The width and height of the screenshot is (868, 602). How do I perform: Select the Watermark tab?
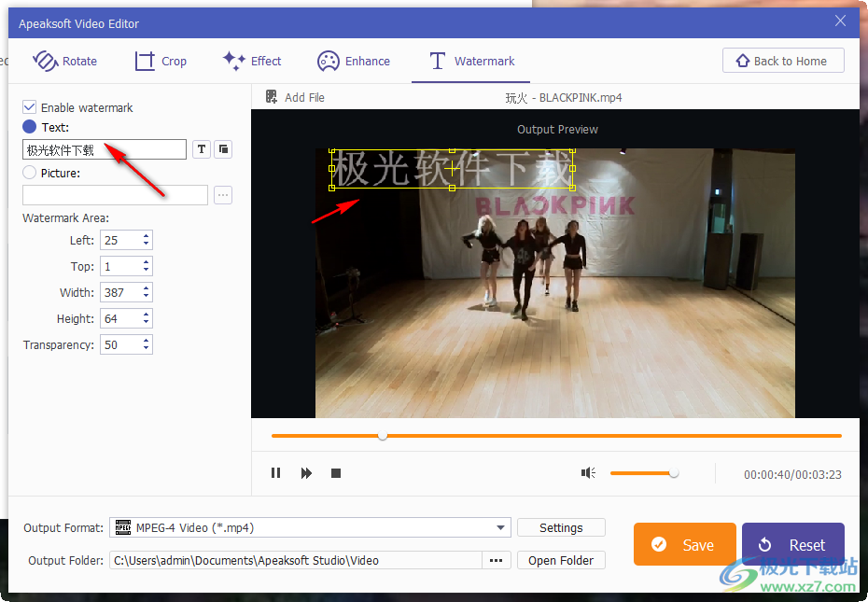(x=471, y=61)
